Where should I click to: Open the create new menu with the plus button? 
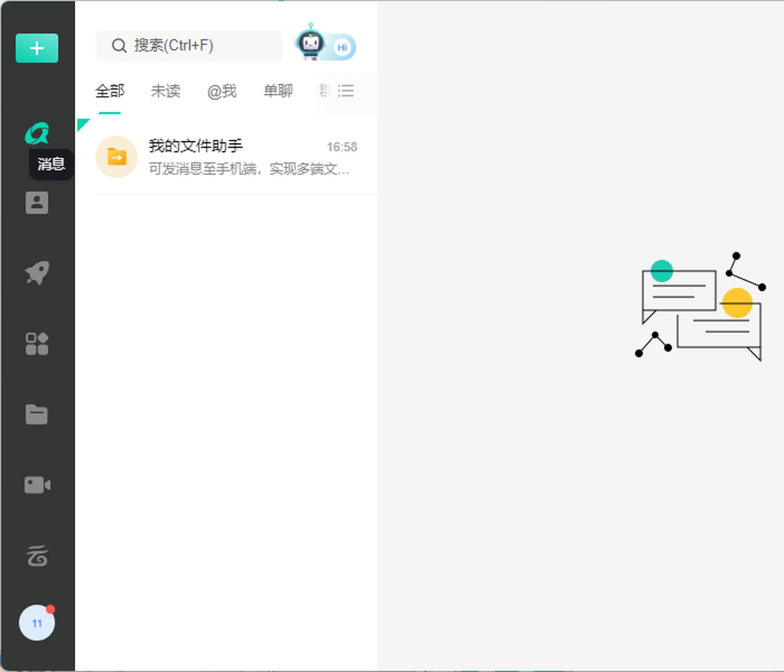37,48
